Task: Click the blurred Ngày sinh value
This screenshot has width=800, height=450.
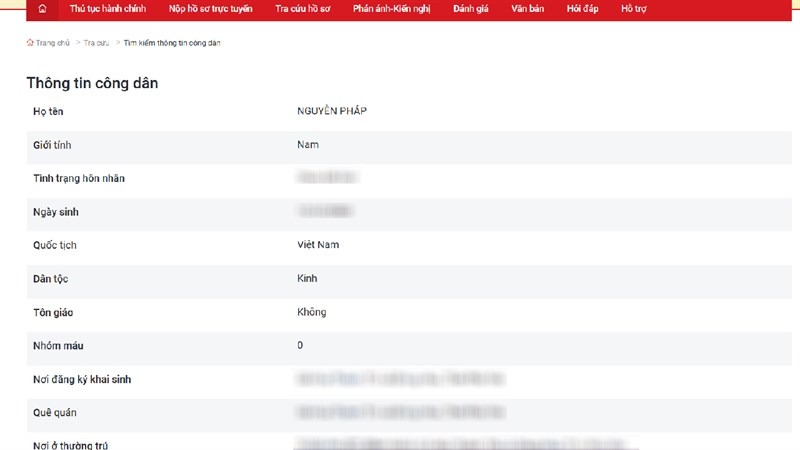Action: 325,211
